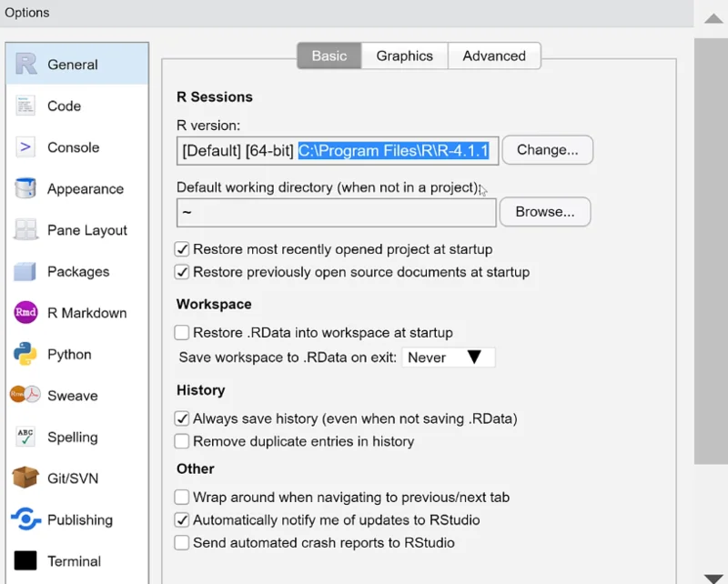Open the Appearance options label
The width and height of the screenshot is (728, 584).
tap(86, 189)
